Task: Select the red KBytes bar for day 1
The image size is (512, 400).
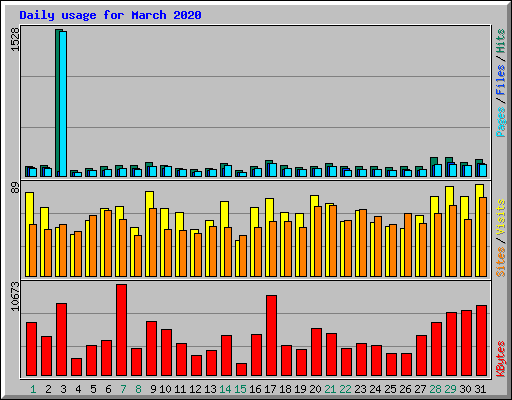Action: pyautogui.click(x=31, y=349)
